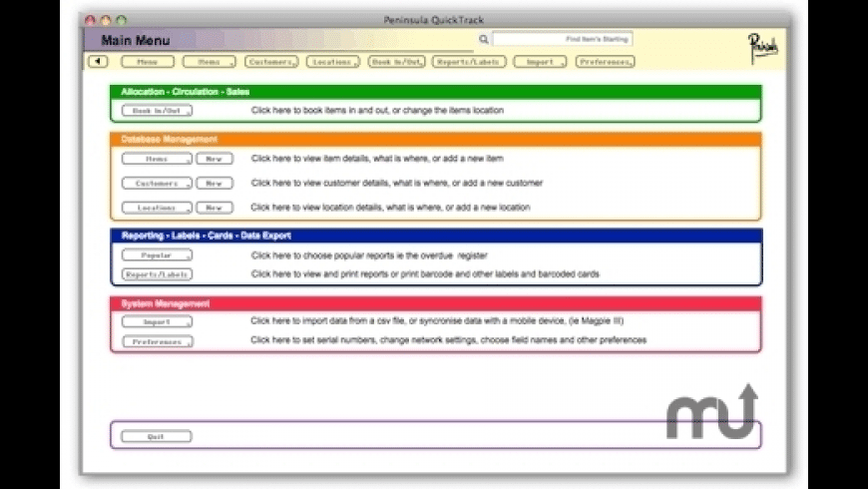Image resolution: width=868 pixels, height=489 pixels.
Task: Click text about importing from csv file
Action: (437, 320)
